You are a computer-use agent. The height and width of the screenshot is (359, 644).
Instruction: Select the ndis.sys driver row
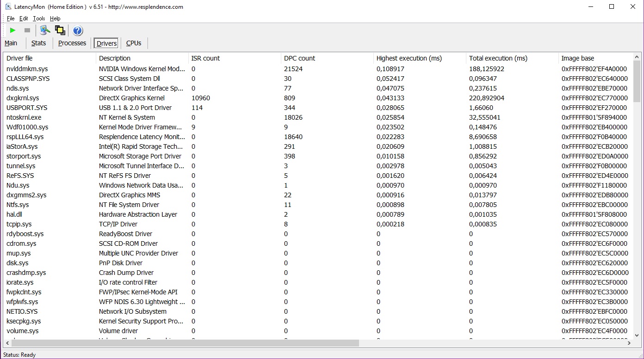pyautogui.click(x=318, y=88)
